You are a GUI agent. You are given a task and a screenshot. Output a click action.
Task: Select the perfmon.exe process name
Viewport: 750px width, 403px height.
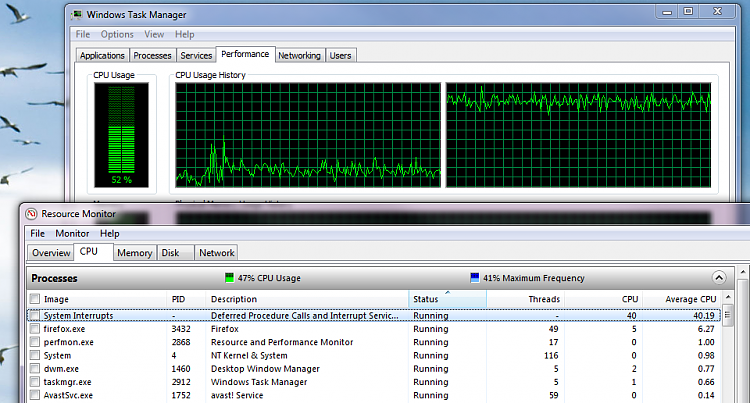pos(68,342)
